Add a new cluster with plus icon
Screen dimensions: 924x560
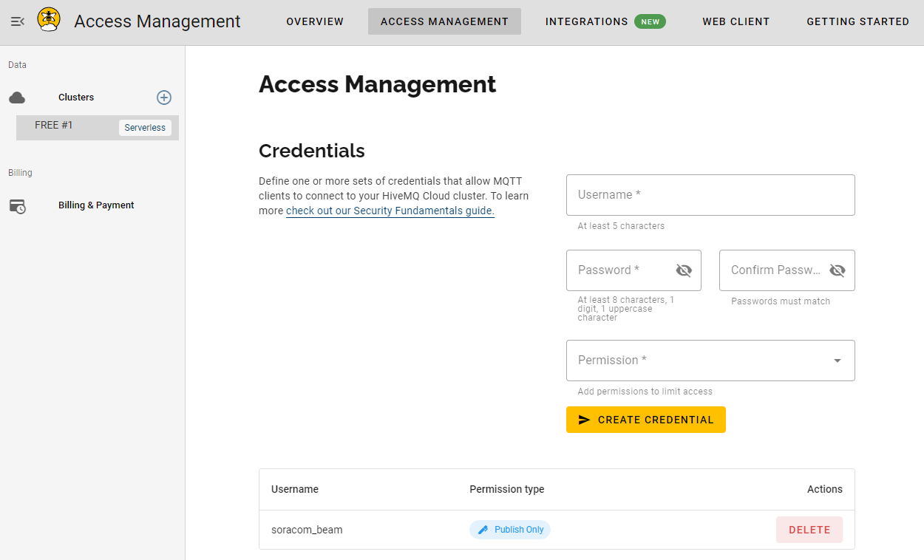164,98
